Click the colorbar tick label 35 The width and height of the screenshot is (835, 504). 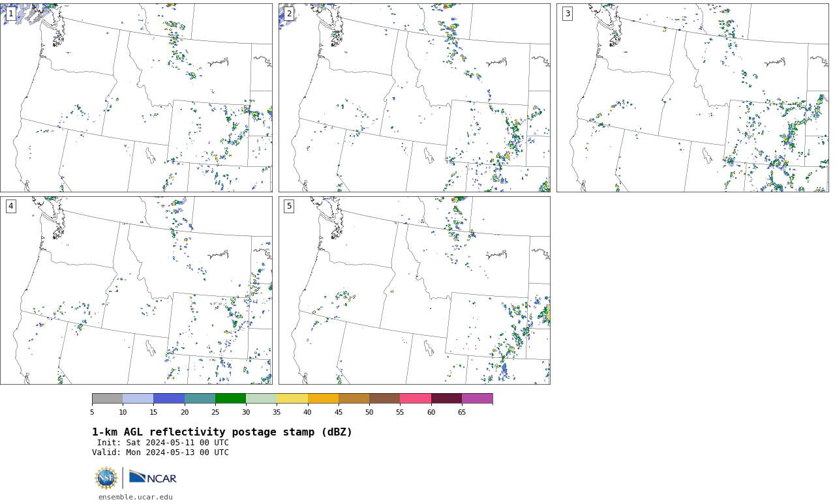click(x=277, y=412)
